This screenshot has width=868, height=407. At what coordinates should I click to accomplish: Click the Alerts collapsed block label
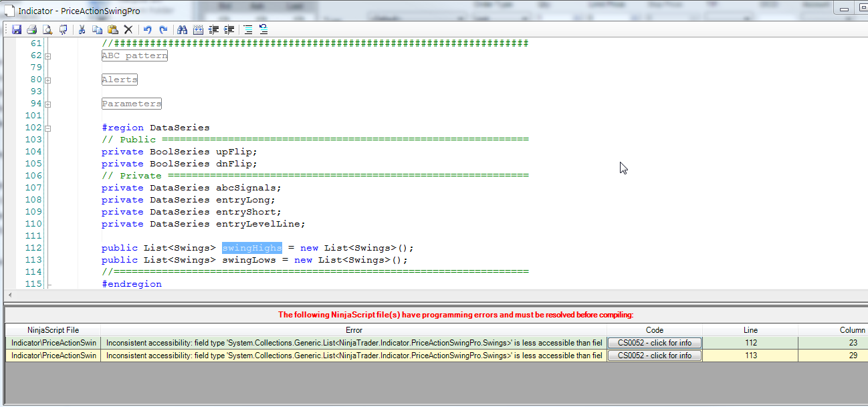click(120, 80)
